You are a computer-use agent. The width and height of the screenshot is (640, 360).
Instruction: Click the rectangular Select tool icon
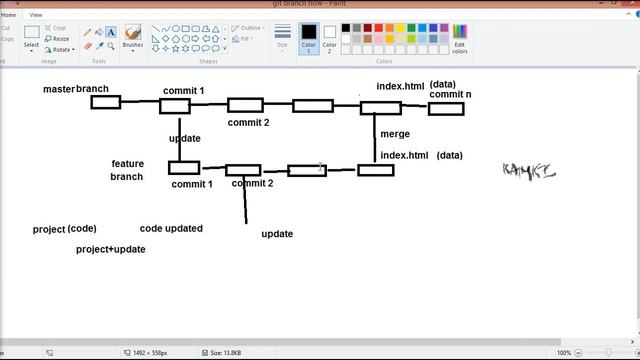[31, 32]
